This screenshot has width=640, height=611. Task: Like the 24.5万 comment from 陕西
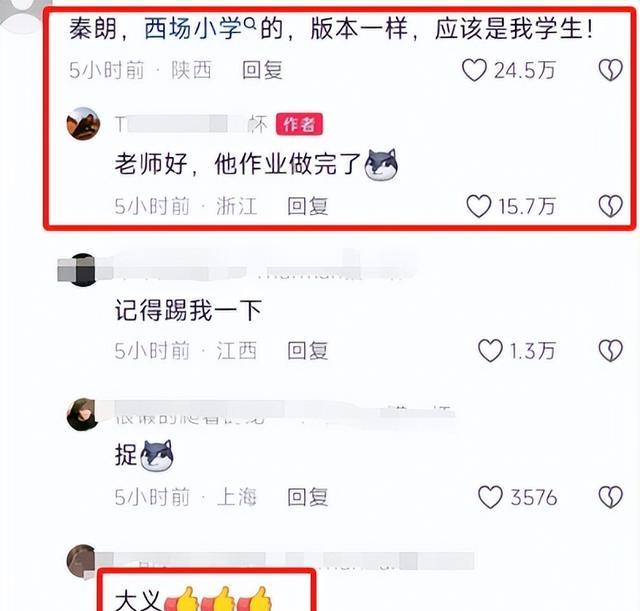[474, 70]
